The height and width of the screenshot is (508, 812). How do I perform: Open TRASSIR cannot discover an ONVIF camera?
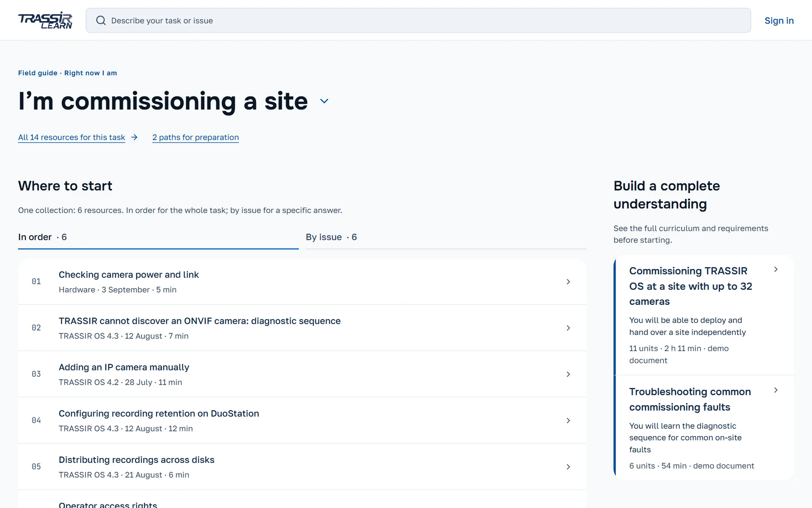[x=200, y=321]
